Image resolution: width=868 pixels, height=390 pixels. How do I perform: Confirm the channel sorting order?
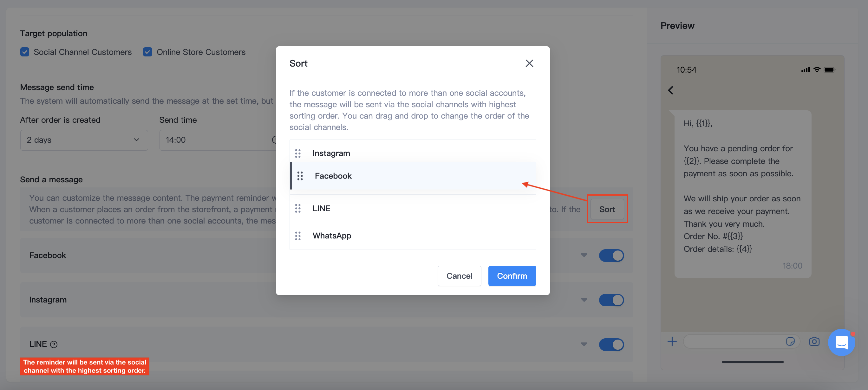coord(512,276)
